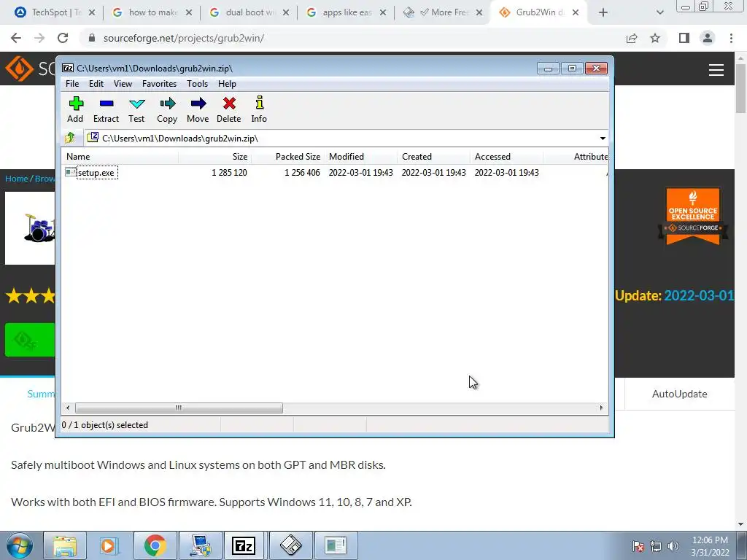Toggle Chrome's side panel icon
The width and height of the screenshot is (747, 560).
684,38
